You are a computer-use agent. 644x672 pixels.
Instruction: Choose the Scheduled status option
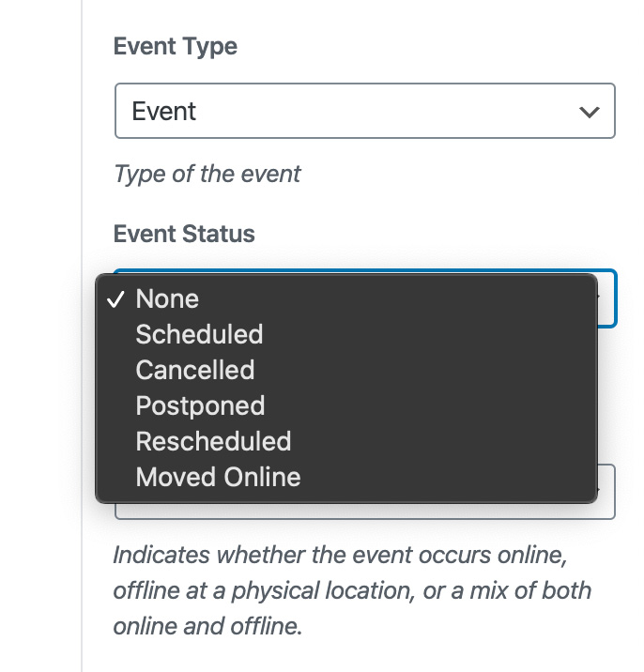[x=199, y=334]
